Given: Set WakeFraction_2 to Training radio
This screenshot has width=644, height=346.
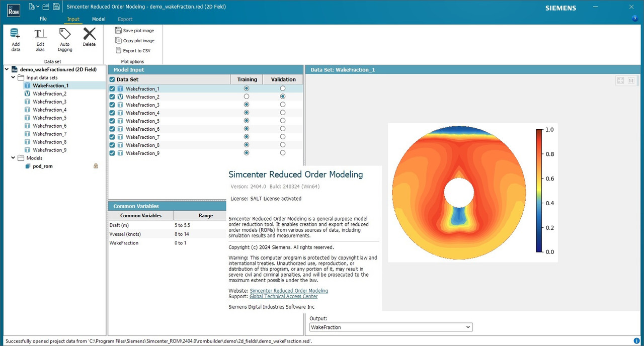Looking at the screenshot, I should (x=247, y=97).
